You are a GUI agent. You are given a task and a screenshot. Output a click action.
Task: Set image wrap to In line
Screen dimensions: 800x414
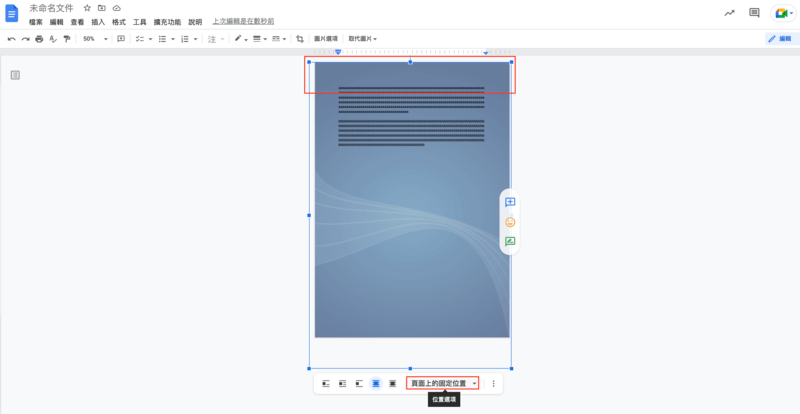326,384
